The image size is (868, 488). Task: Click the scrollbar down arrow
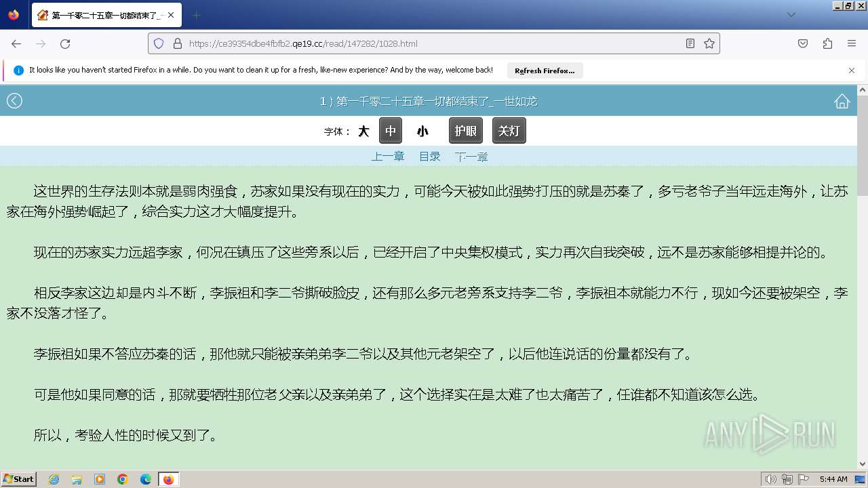(x=863, y=464)
